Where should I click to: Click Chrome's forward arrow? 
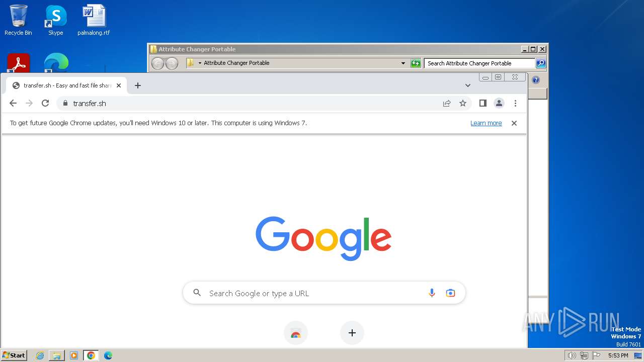pos(29,103)
